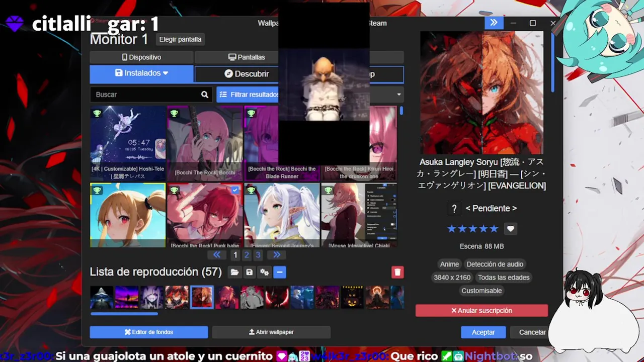The height and width of the screenshot is (362, 644).
Task: Select the Halloween pumpkin playlist thumbnail
Action: pos(352,297)
